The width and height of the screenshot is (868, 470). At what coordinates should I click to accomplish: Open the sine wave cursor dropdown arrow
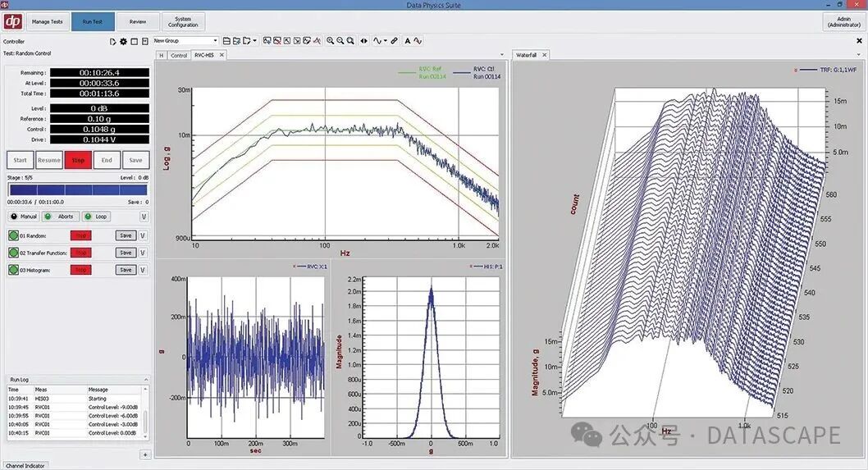coord(386,41)
